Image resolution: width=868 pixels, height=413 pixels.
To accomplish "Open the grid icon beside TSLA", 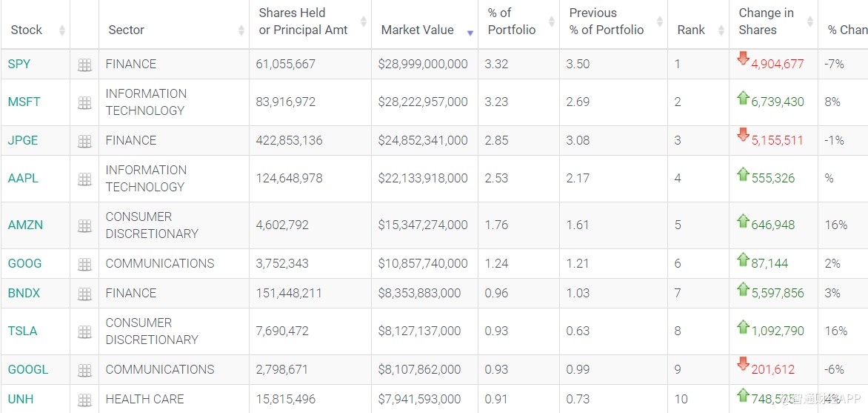I will (85, 332).
